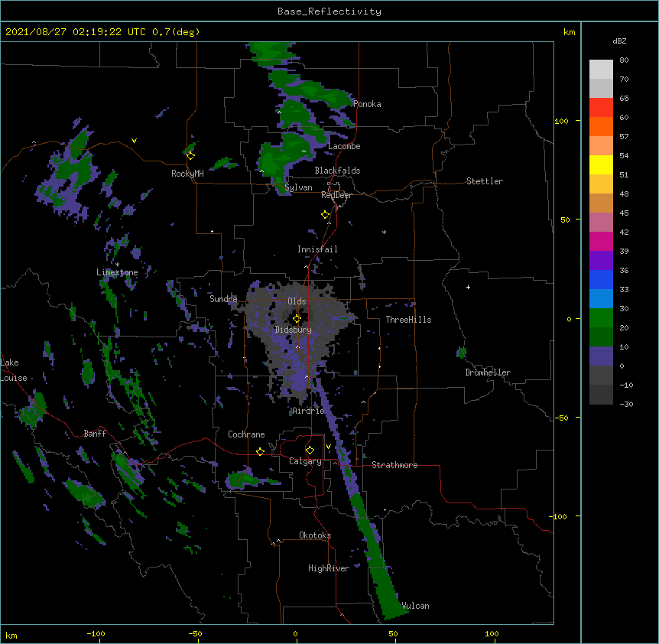Click the Blackfalds city label
Image resolution: width=659 pixels, height=644 pixels.
[337, 171]
